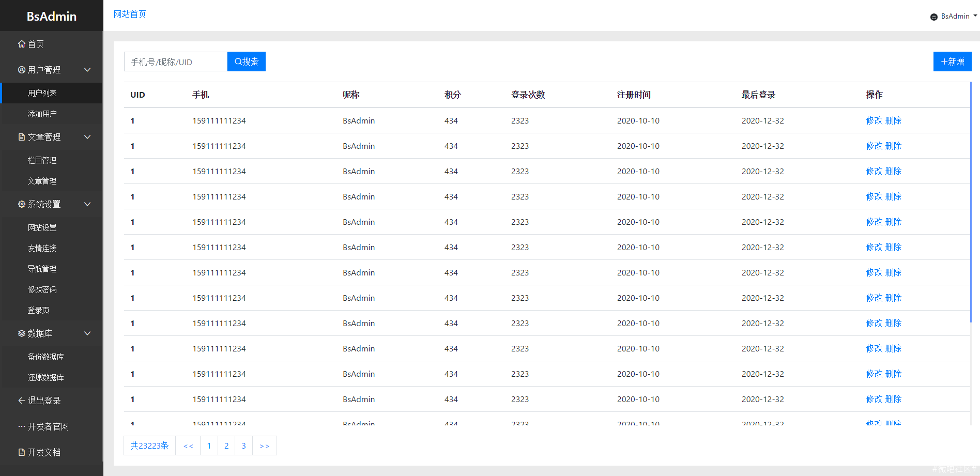Open 文章管理 submenu entry

click(52, 181)
